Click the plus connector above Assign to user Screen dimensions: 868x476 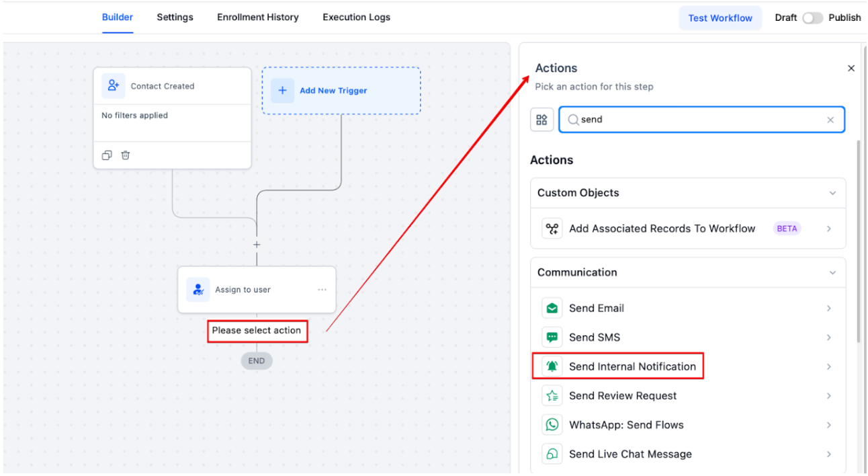click(257, 245)
